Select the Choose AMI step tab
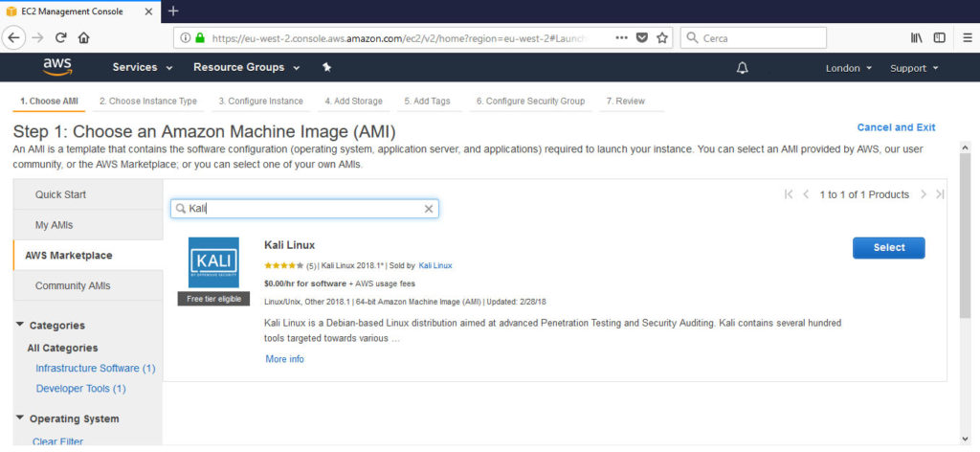Screen dimensions: 980x452 (49, 102)
